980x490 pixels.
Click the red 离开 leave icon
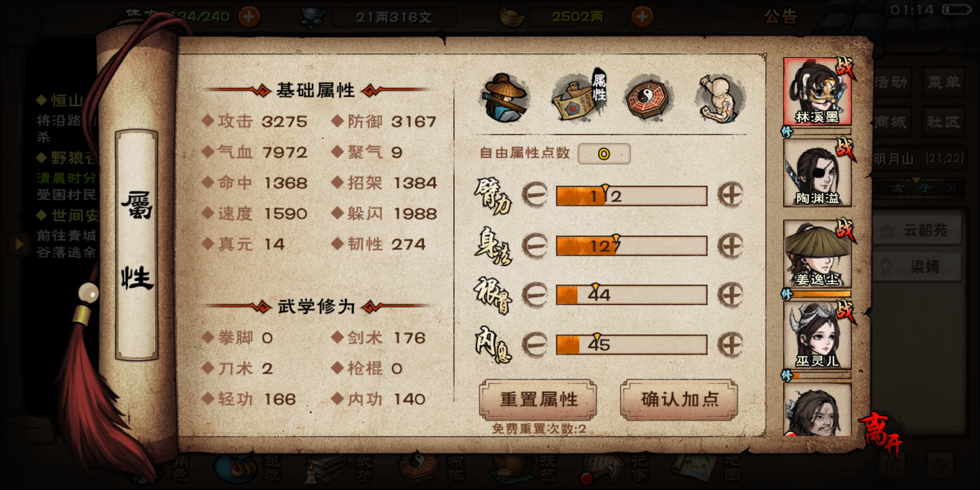point(881,433)
